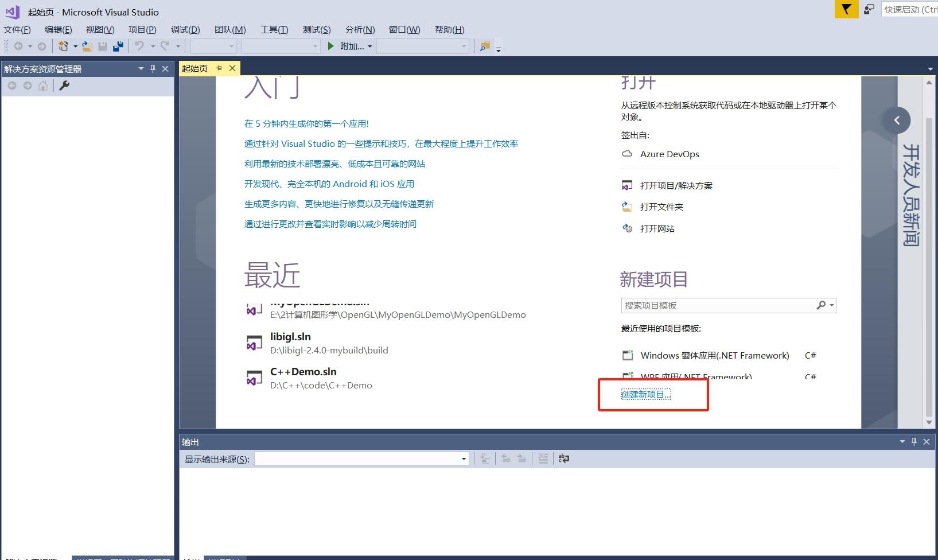The height and width of the screenshot is (560, 938).
Task: Open the 调试 menu
Action: (x=185, y=29)
